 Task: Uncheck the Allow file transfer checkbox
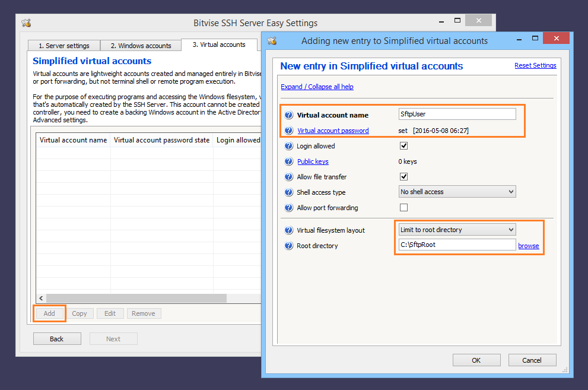(404, 177)
